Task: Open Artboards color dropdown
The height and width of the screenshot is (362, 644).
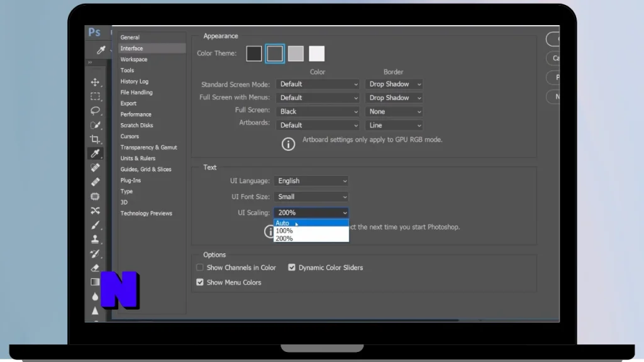Action: [318, 125]
